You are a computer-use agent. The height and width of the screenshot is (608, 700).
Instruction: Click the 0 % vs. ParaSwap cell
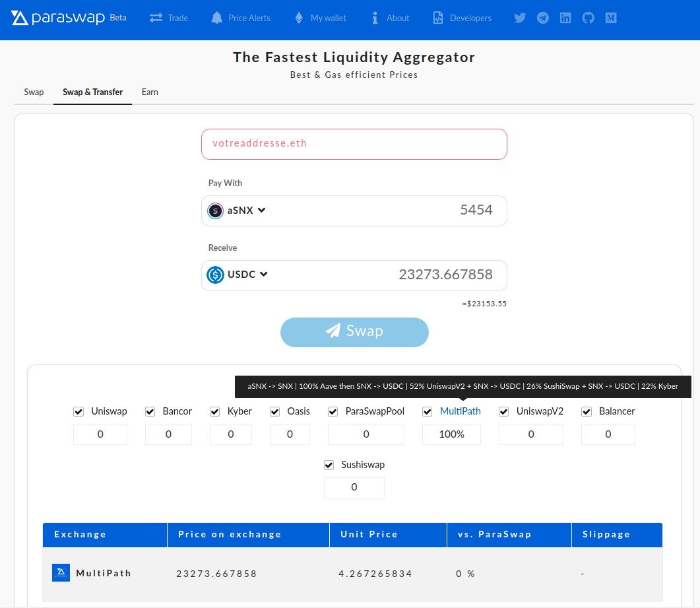465,574
